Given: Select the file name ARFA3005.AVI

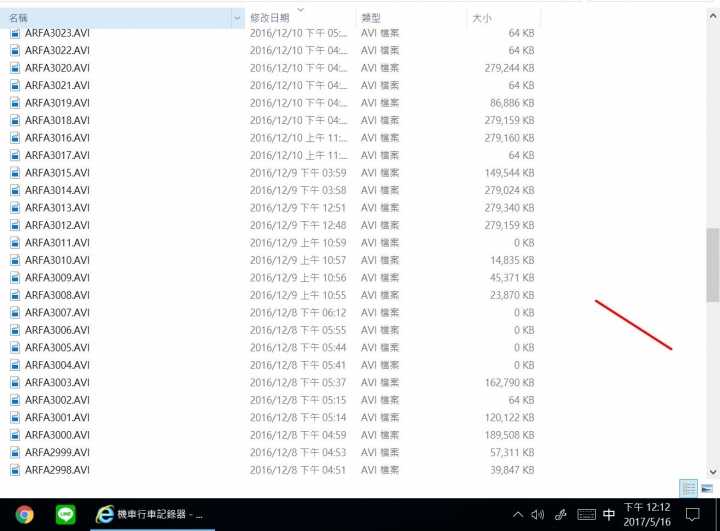Looking at the screenshot, I should tap(57, 348).
